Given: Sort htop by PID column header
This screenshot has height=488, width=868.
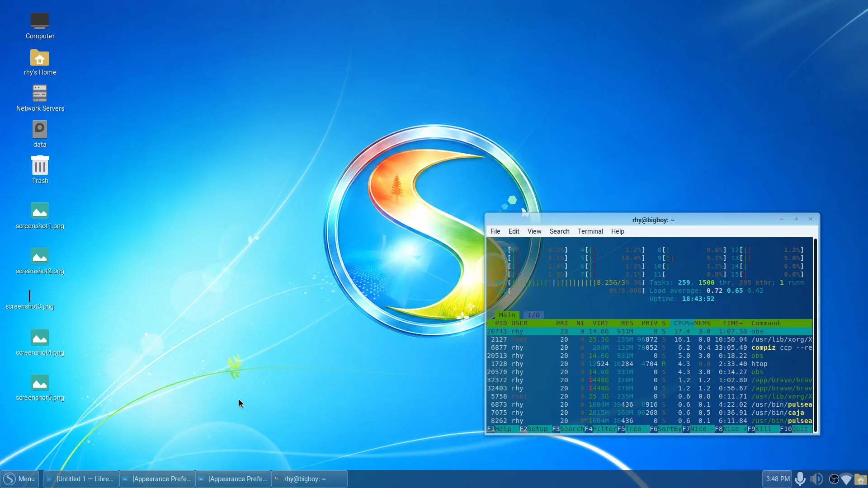Looking at the screenshot, I should (501, 323).
